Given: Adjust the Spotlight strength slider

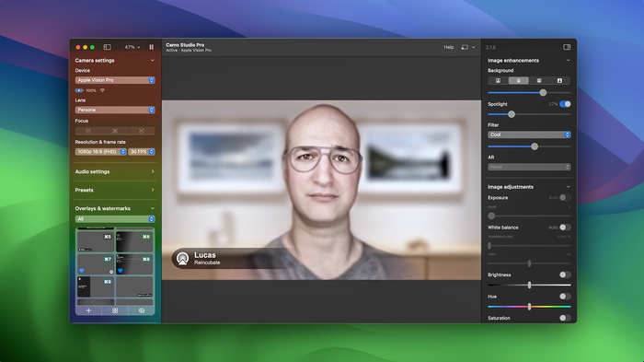Looking at the screenshot, I should point(512,114).
